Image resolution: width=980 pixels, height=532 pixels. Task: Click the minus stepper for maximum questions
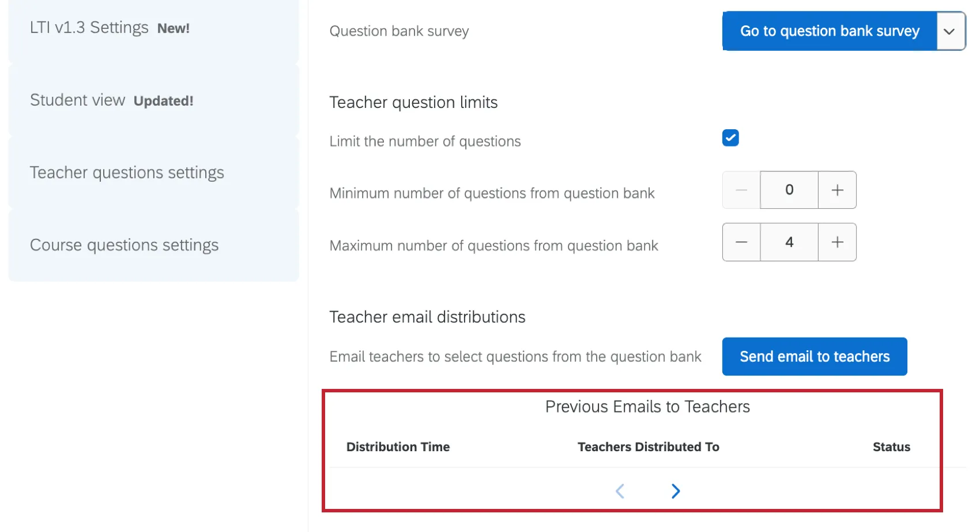click(x=741, y=242)
